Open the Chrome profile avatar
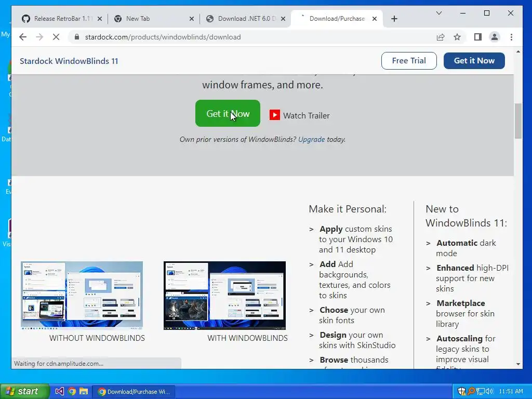Image resolution: width=532 pixels, height=399 pixels. tap(495, 37)
